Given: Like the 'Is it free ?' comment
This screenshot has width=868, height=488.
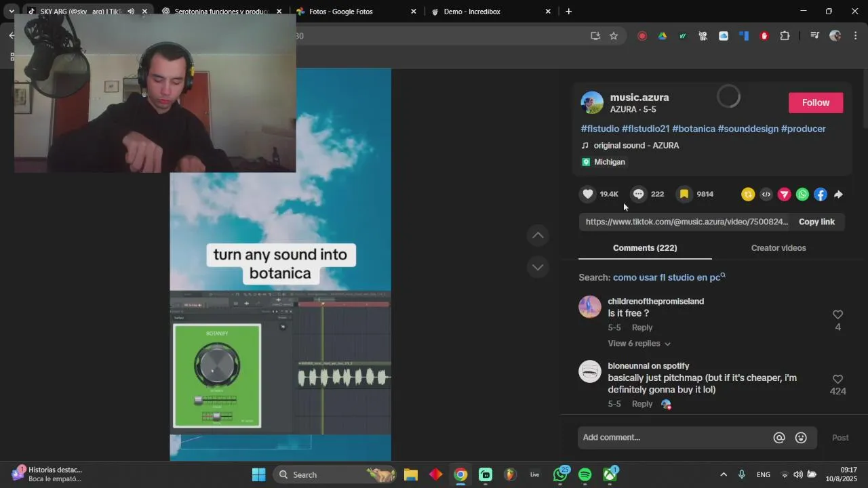Looking at the screenshot, I should 837,314.
